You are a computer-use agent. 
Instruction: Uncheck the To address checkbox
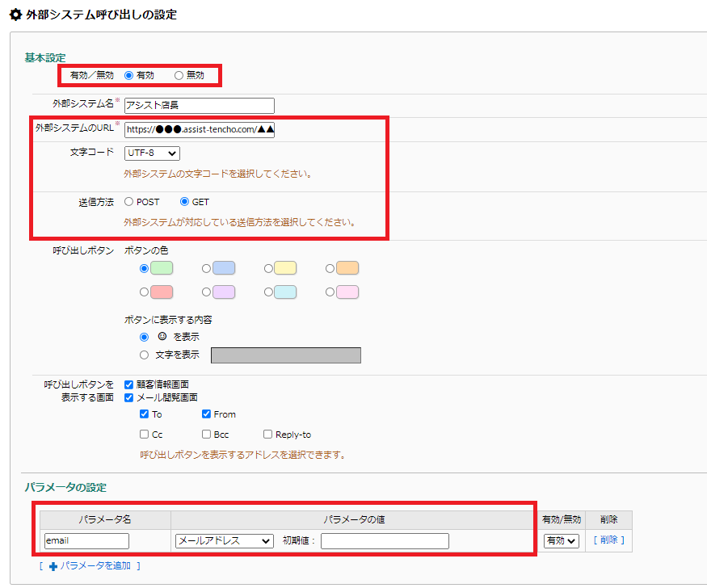(x=145, y=414)
